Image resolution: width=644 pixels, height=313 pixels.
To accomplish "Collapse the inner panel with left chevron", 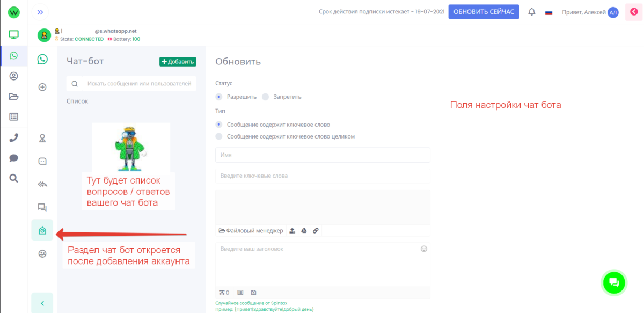I will [x=42, y=303].
